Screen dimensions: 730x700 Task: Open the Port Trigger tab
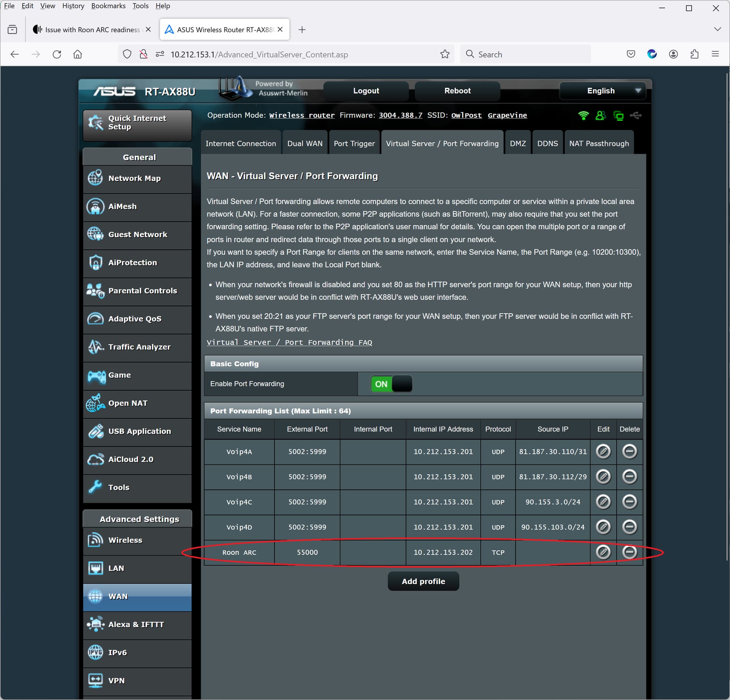coord(354,143)
